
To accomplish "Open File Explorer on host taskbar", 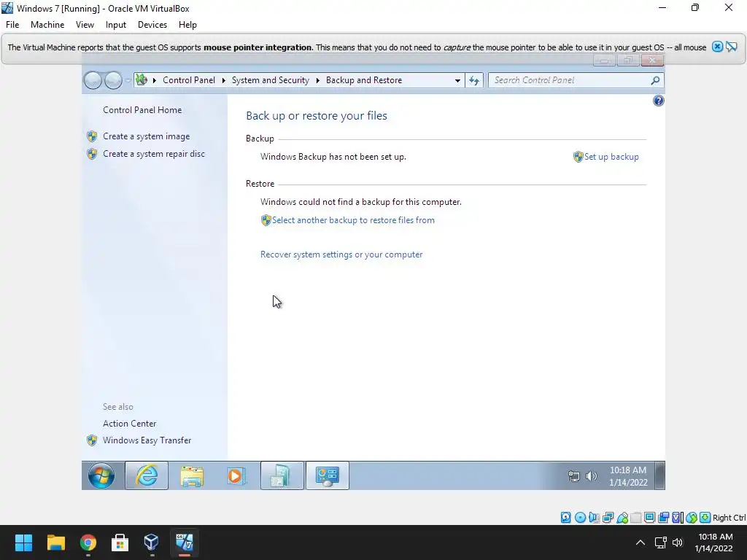I will tap(55, 542).
